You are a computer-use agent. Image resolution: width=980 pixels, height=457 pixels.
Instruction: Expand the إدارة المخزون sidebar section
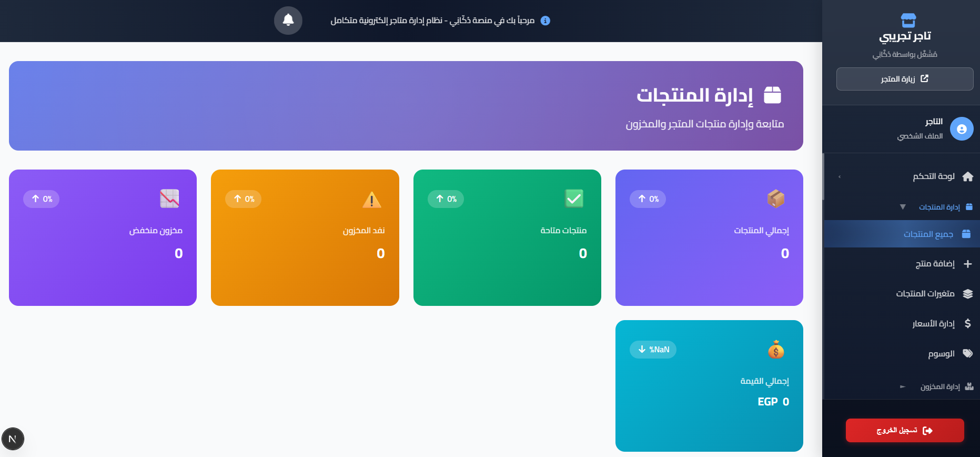point(903,387)
